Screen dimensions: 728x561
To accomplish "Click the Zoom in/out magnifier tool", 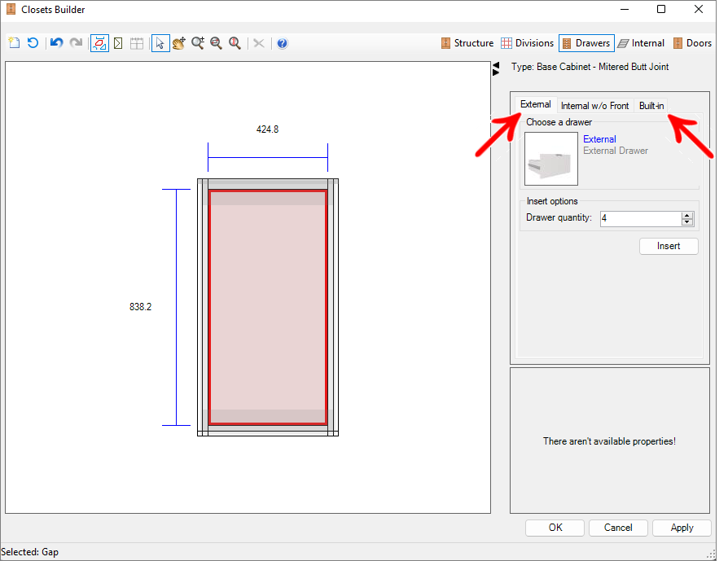I will (198, 43).
